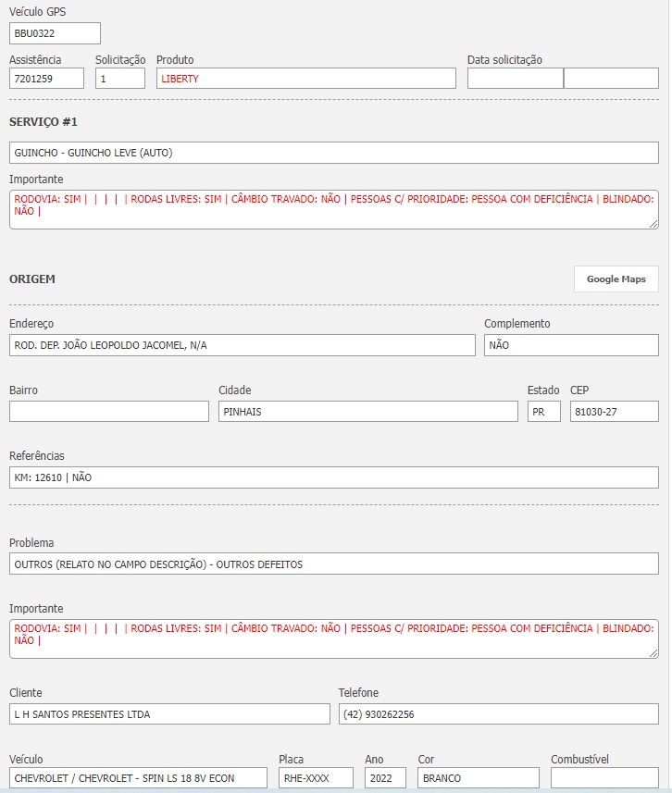
Task: Click the Complemento field
Action: [571, 345]
